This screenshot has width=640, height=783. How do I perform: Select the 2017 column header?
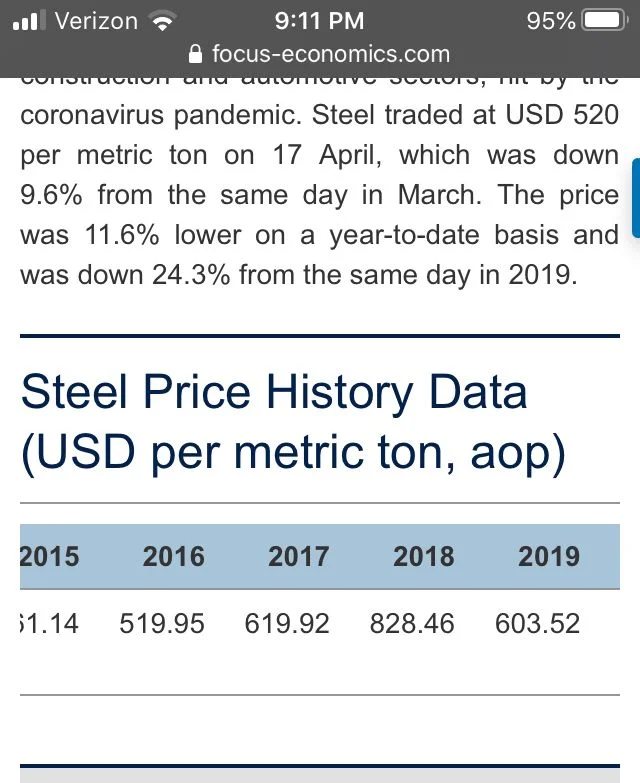[299, 556]
